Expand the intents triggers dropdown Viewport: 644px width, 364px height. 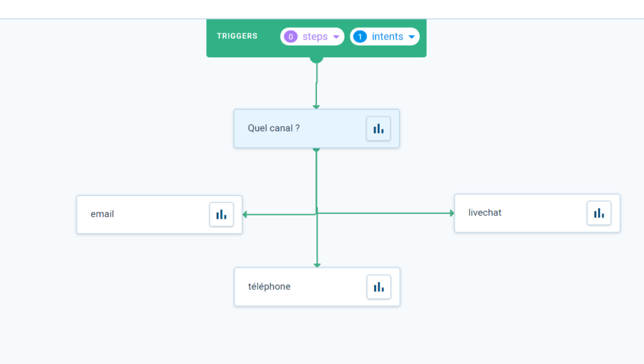pos(384,37)
